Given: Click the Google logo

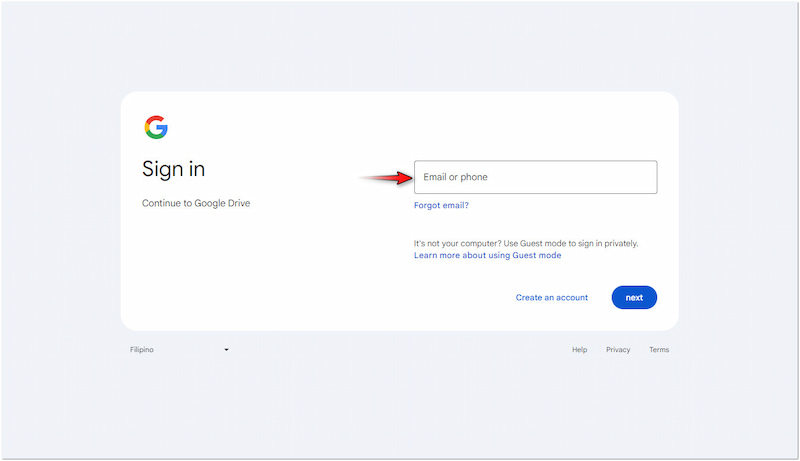Looking at the screenshot, I should (156, 127).
